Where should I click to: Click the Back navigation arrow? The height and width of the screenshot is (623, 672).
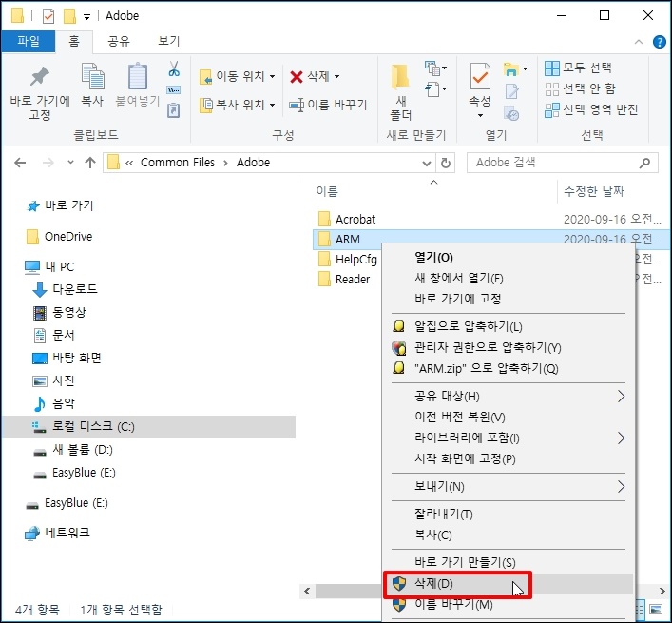pyautogui.click(x=20, y=163)
